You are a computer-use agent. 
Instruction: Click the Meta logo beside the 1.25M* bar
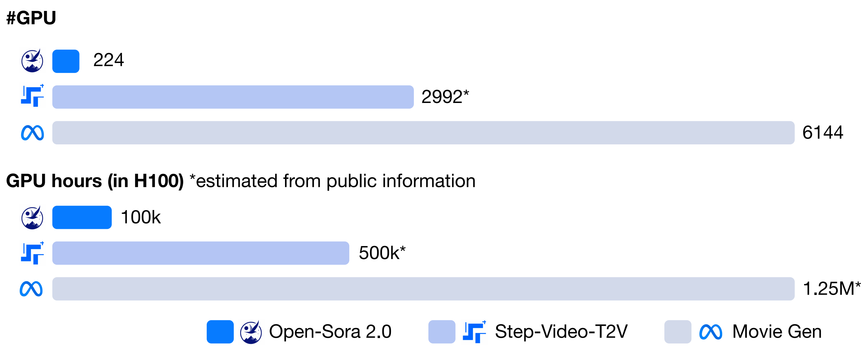tap(31, 289)
